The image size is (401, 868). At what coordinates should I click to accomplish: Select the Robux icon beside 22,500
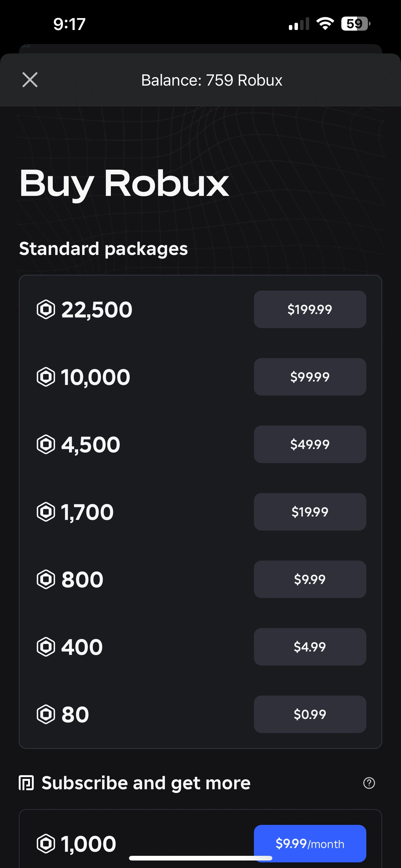pyautogui.click(x=46, y=309)
